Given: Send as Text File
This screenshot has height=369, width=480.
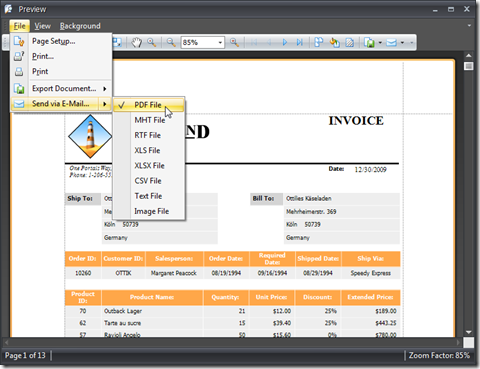Looking at the screenshot, I should pos(149,196).
